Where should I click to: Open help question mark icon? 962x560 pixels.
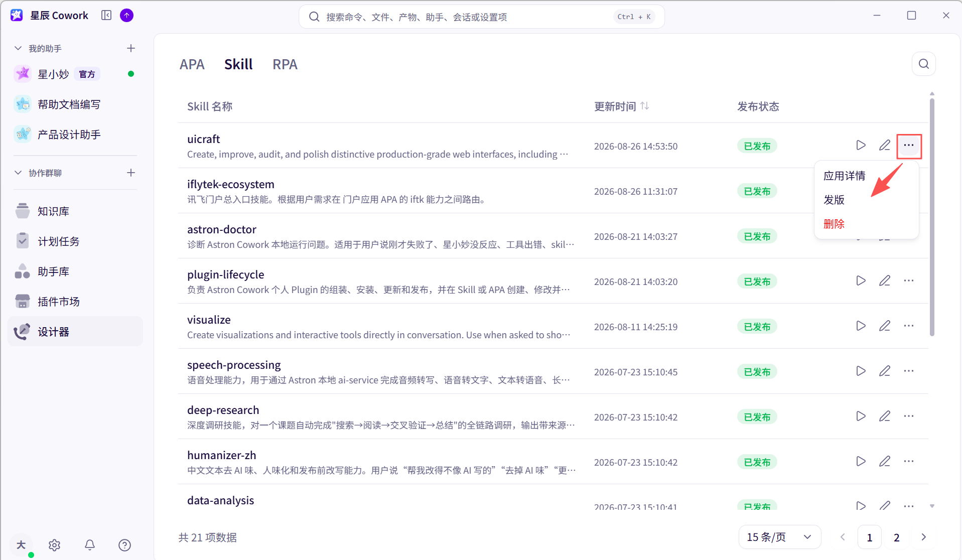tap(124, 545)
